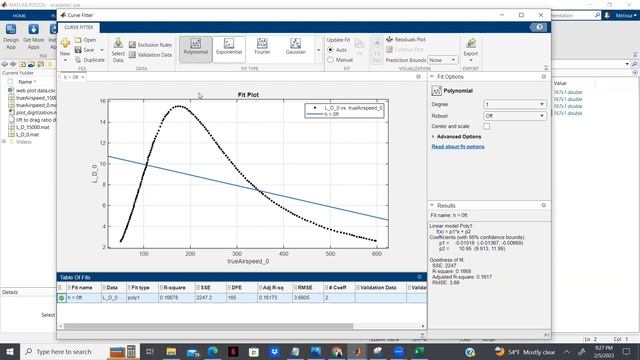This screenshot has height=360, width=640.
Task: Open Prediction Bounds dropdown
Action: coord(442,60)
